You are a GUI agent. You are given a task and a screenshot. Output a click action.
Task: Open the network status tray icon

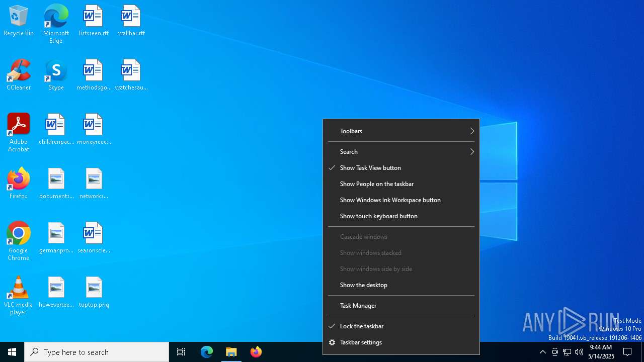(x=567, y=352)
